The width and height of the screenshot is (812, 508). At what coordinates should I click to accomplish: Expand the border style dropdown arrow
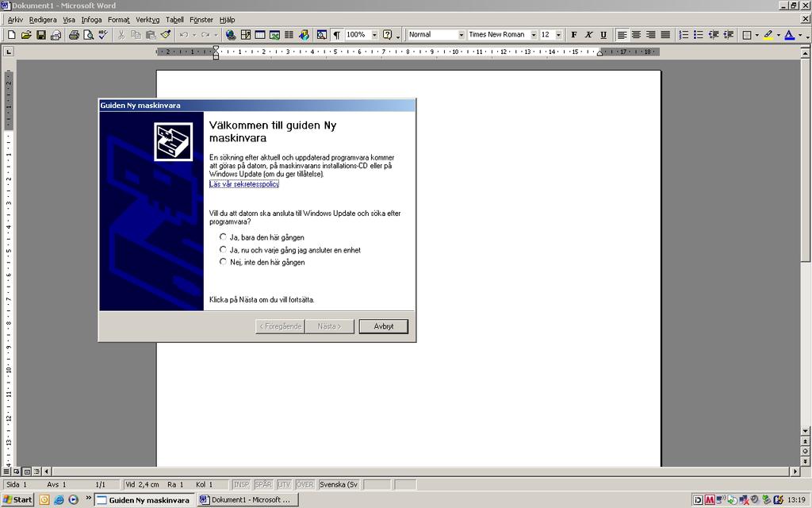pos(756,35)
